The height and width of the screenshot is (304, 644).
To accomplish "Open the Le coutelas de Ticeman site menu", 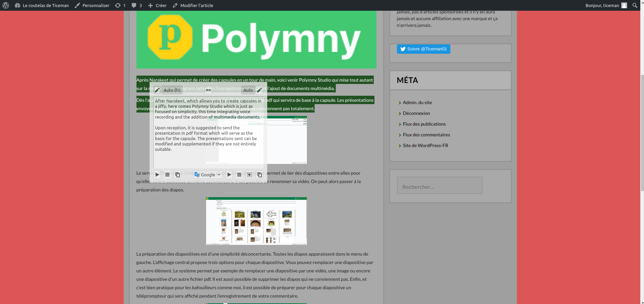I will click(x=42, y=5).
